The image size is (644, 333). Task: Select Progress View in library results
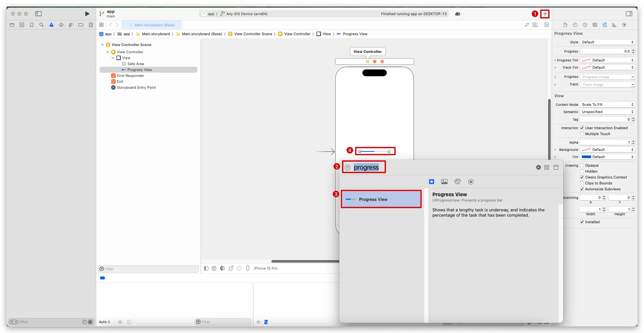tap(381, 199)
